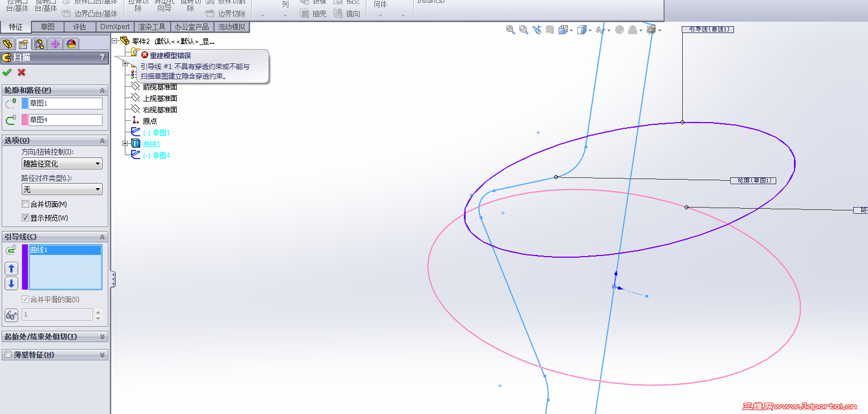This screenshot has height=414, width=868.
Task: Click the purple guide curve swatch
Action: point(25,267)
